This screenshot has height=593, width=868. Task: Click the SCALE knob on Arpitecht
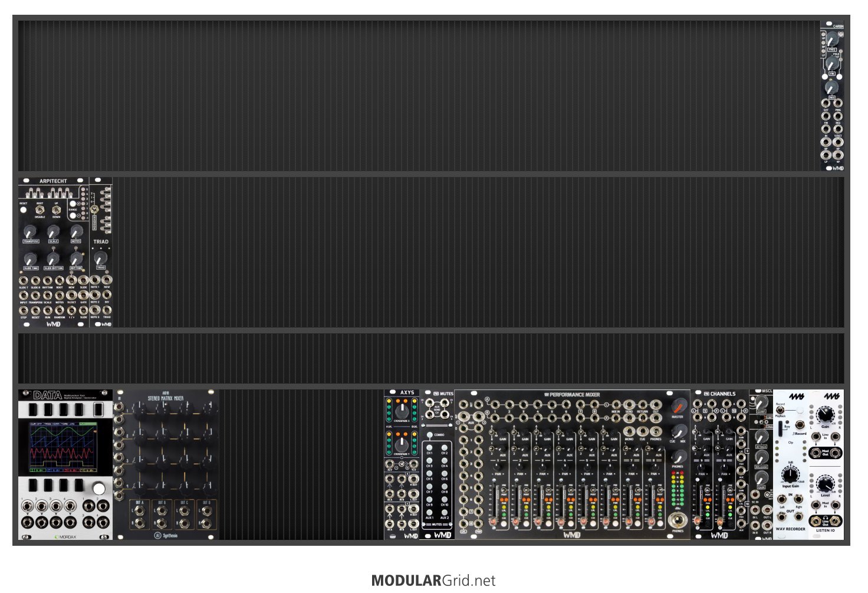53,231
